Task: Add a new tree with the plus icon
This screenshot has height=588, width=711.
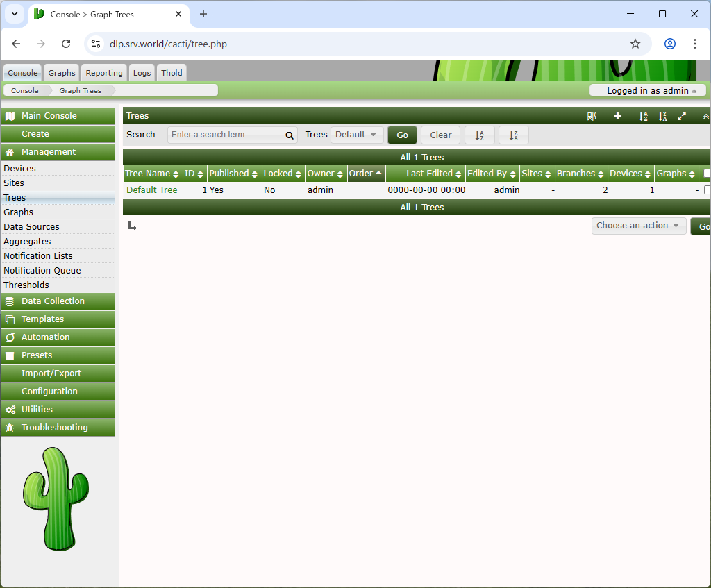Action: (617, 116)
